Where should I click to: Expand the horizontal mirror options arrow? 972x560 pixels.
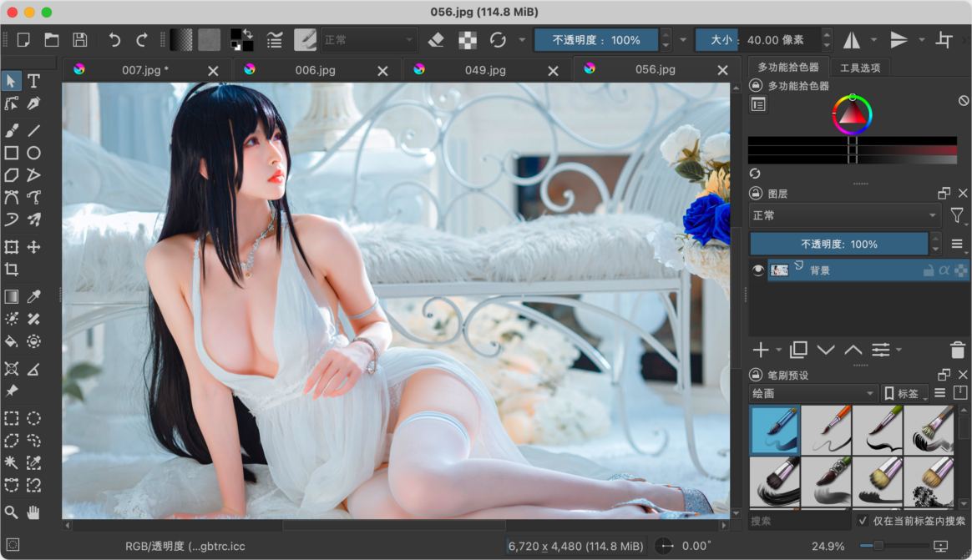coord(874,40)
